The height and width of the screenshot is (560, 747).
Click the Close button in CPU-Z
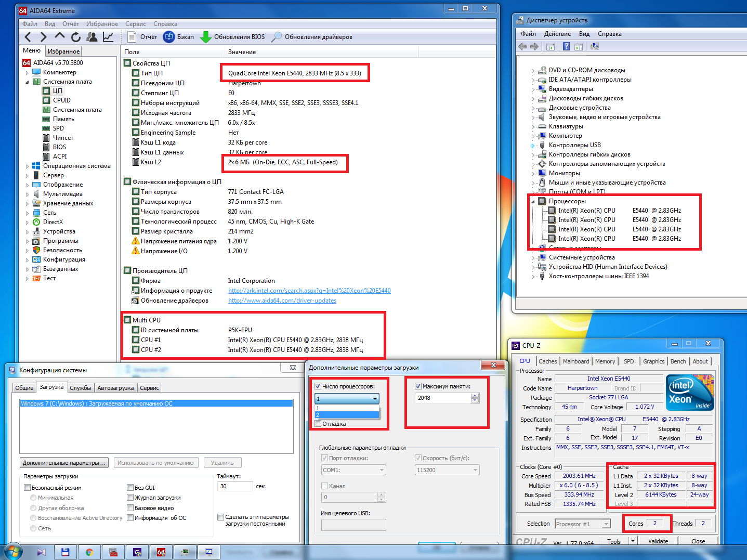[x=698, y=541]
